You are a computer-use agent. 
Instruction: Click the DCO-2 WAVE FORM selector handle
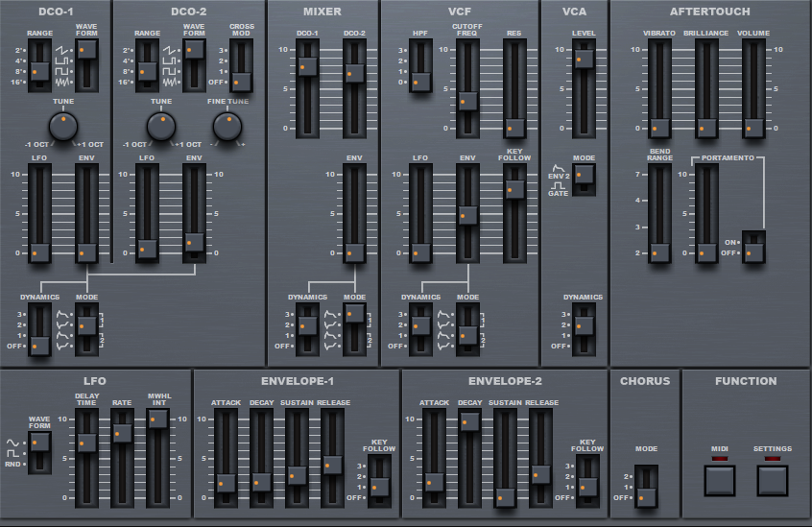pyautogui.click(x=194, y=50)
